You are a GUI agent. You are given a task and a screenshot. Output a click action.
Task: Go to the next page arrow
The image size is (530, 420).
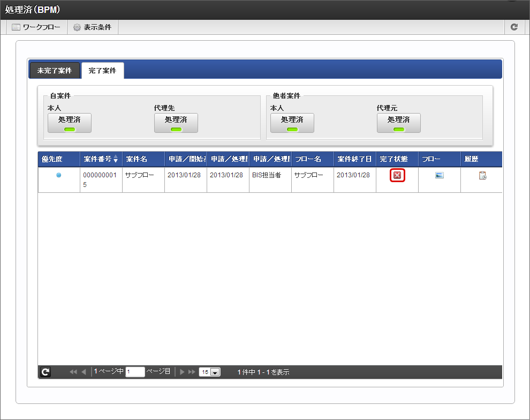(x=182, y=372)
